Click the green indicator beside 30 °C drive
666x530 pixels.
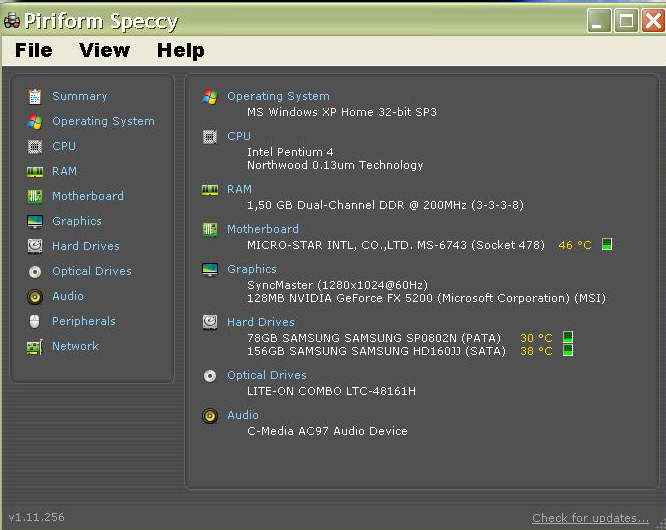click(x=568, y=338)
